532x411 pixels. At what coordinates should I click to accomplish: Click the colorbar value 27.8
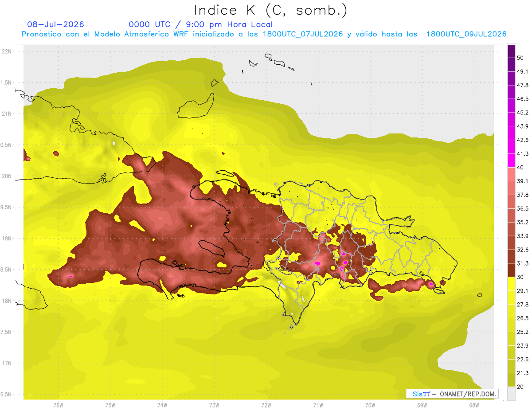point(522,305)
